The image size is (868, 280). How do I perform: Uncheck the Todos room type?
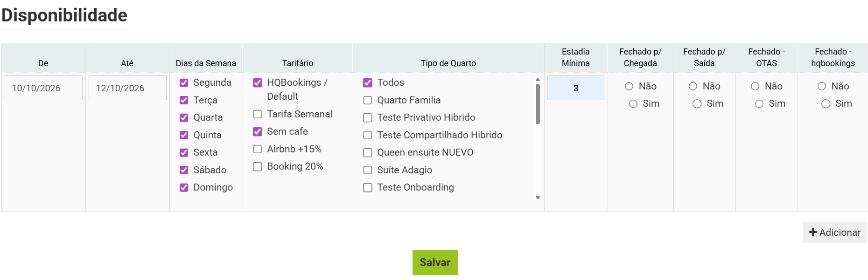click(368, 83)
